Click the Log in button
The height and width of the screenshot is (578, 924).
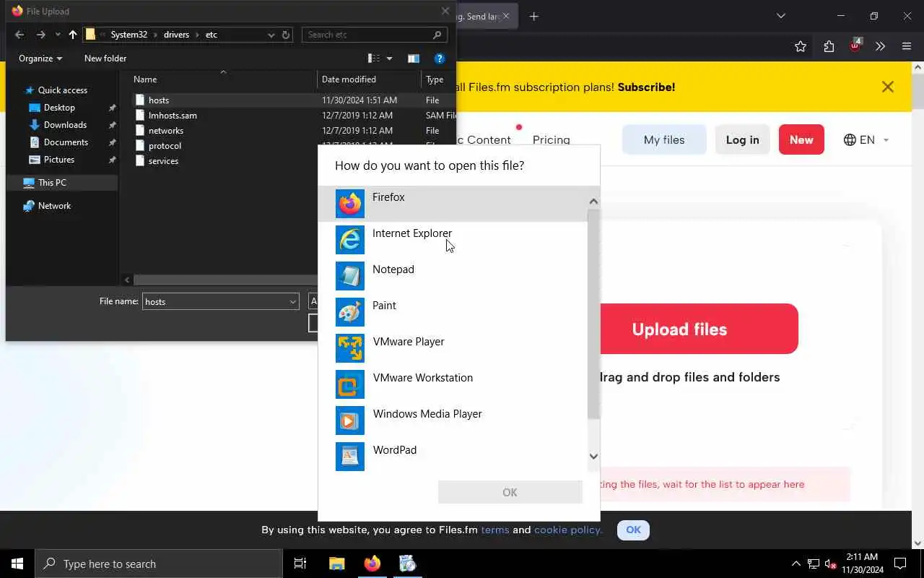coord(742,140)
